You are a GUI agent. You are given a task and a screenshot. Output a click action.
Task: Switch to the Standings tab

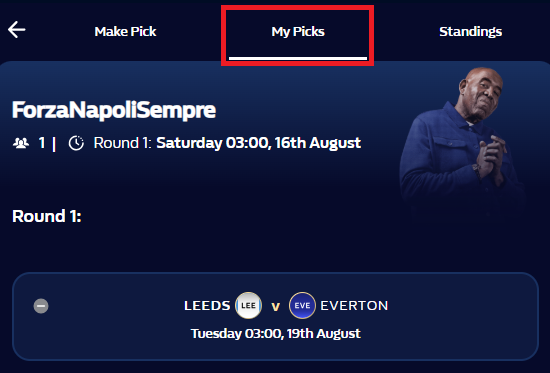tap(470, 32)
